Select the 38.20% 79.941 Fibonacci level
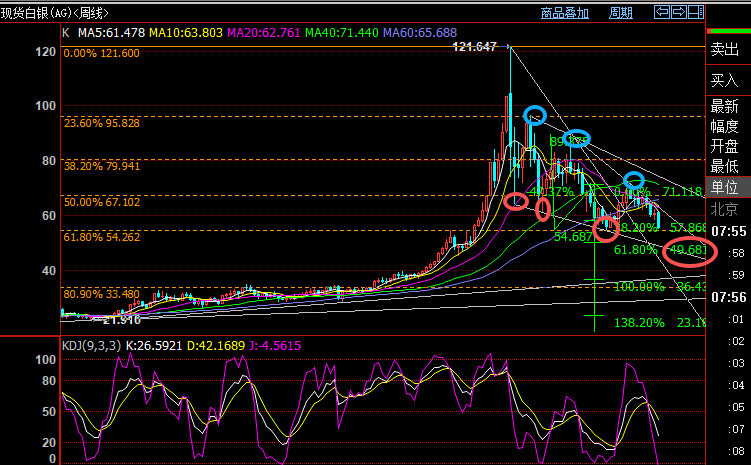This screenshot has height=465, width=751. coord(102,166)
